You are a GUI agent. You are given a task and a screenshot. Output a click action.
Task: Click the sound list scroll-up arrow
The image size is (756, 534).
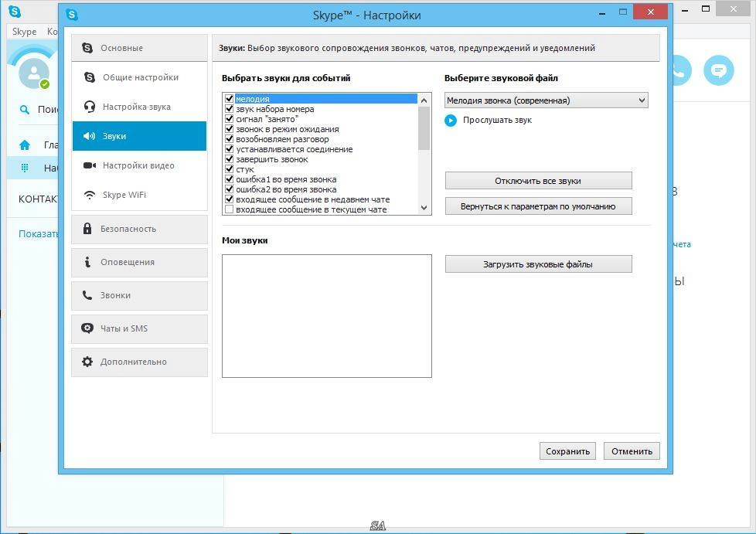[x=424, y=100]
